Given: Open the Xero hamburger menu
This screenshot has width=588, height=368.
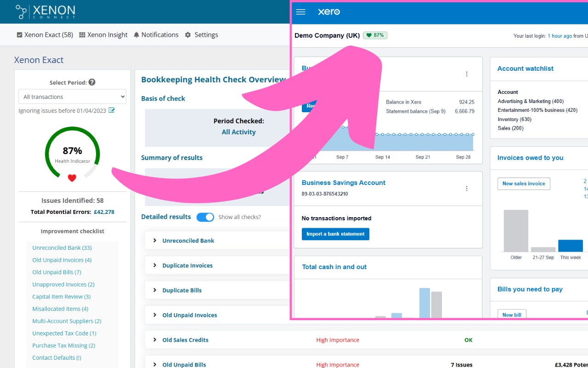Looking at the screenshot, I should point(301,12).
